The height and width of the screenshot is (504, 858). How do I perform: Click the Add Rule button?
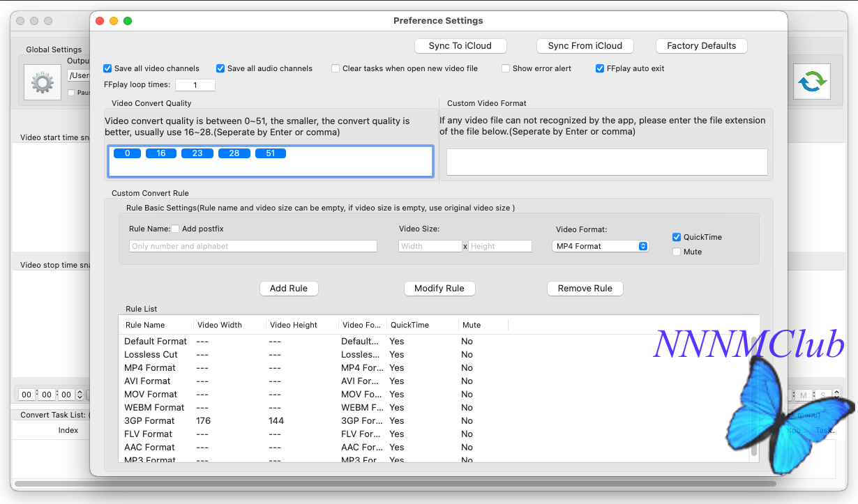tap(289, 289)
